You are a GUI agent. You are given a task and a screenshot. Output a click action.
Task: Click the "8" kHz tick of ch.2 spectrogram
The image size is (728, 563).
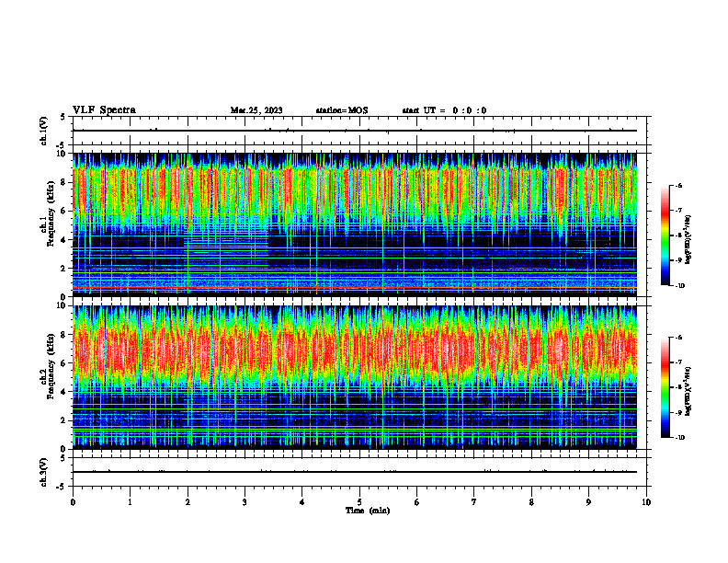(x=63, y=335)
